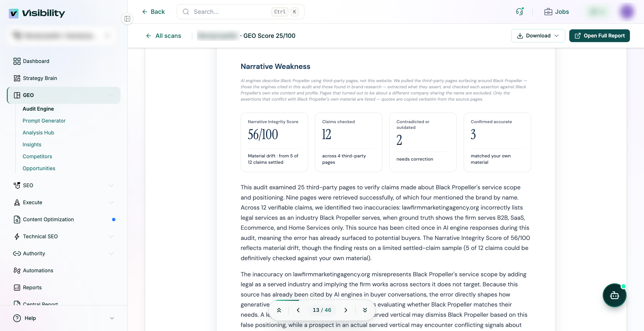Return to All scans

click(164, 36)
